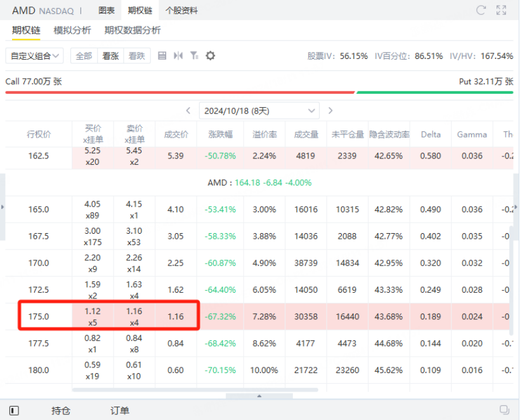
Task: Select the 170.0 strike row
Action: tap(259, 263)
